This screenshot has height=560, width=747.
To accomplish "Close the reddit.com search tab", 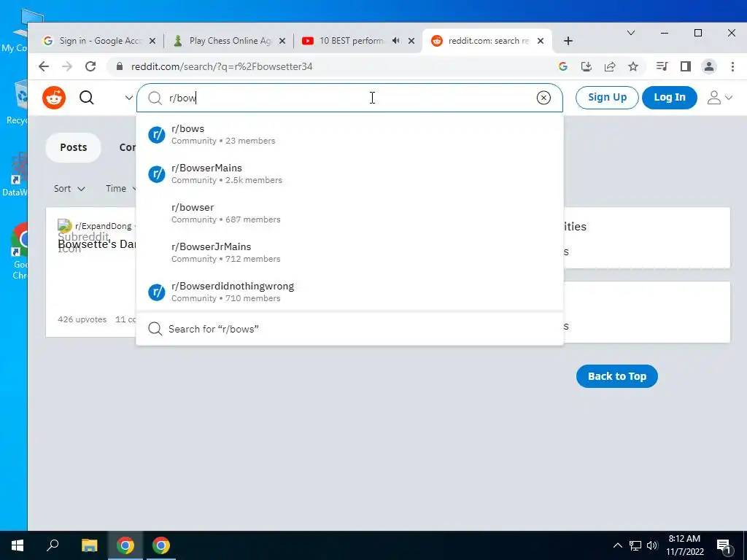I will point(541,41).
